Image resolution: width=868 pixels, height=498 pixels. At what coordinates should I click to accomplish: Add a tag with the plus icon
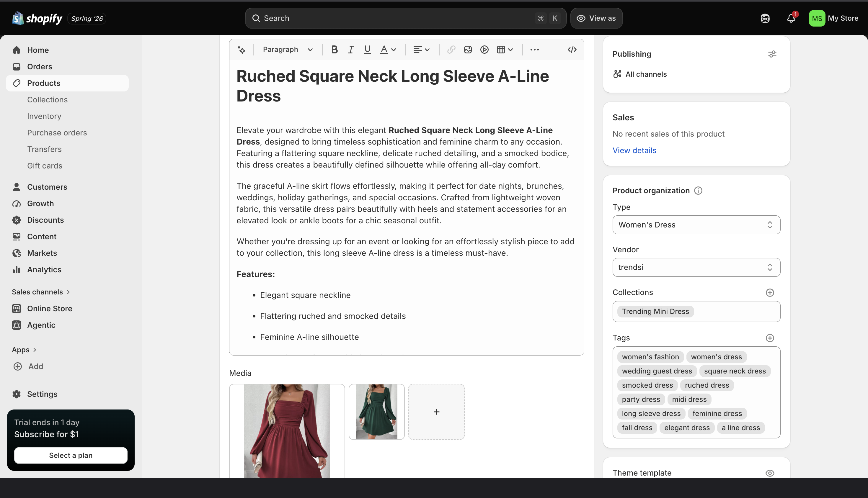770,338
